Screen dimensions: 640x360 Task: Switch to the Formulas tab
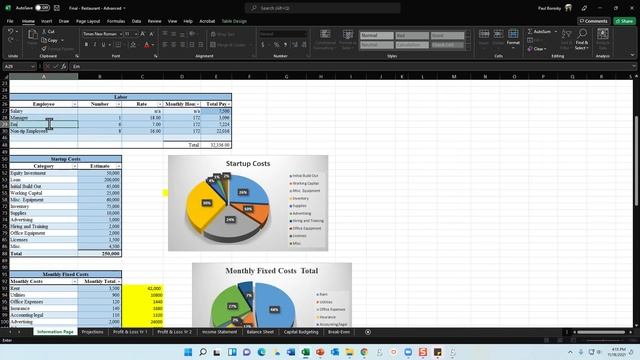coord(116,21)
